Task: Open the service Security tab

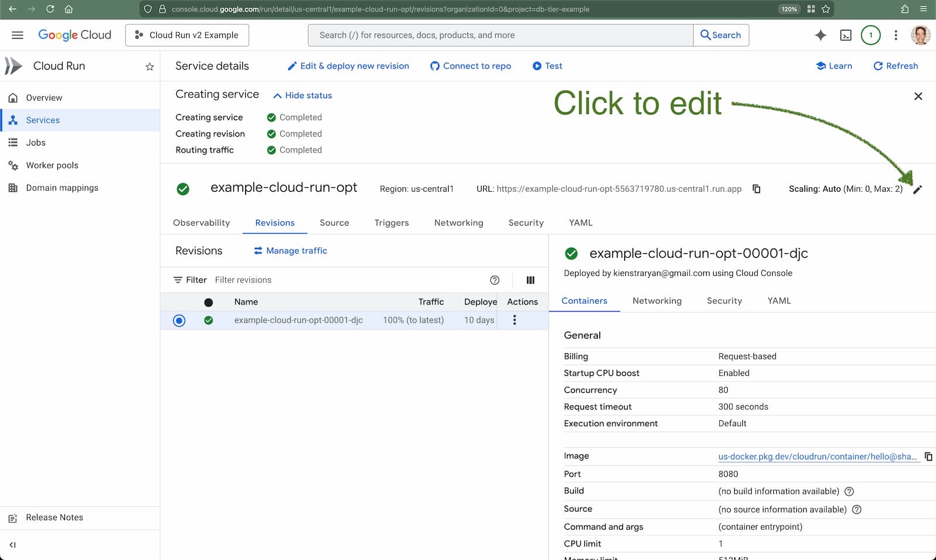Action: point(526,223)
